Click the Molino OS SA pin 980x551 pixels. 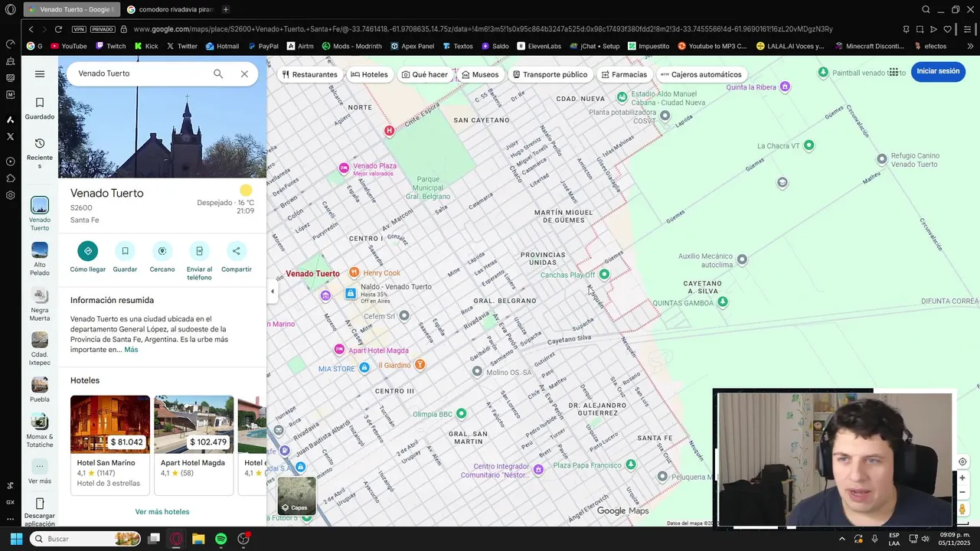477,372
